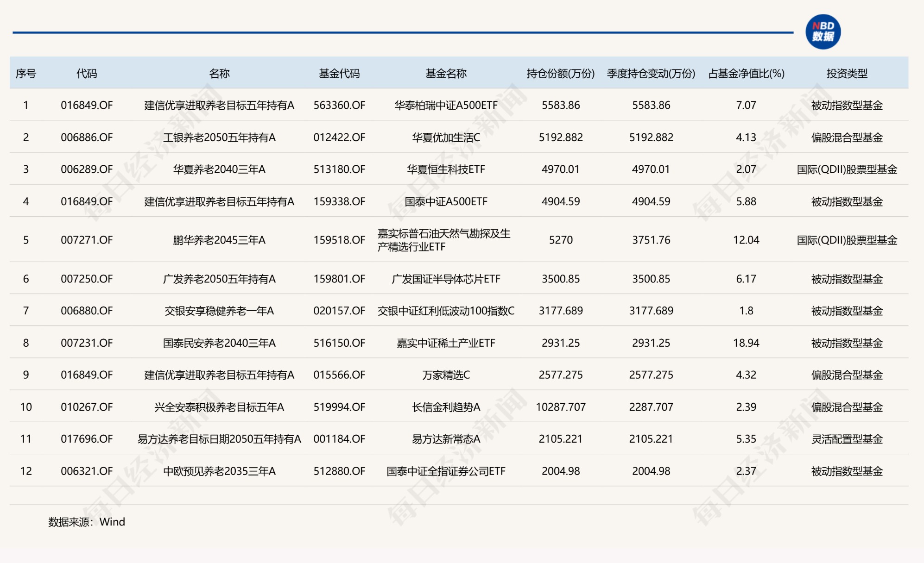
Task: Select fund code 012422.OF
Action: [x=339, y=138]
